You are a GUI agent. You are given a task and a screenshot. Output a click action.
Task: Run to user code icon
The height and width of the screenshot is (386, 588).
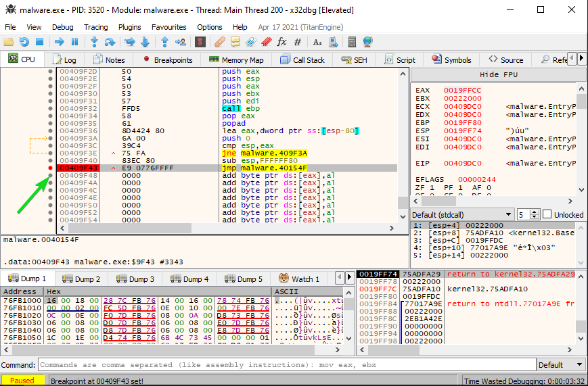[x=181, y=42]
